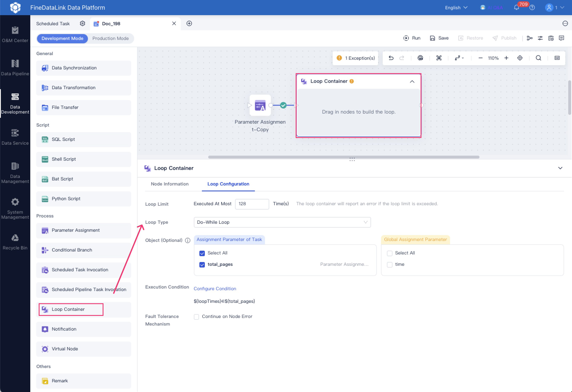Image resolution: width=572 pixels, height=392 pixels.
Task: Add a new tab with plus icon
Action: point(189,23)
